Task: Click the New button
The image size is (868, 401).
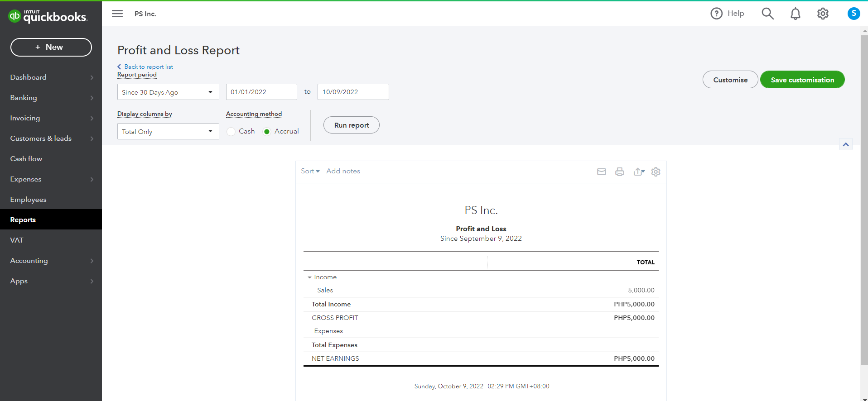Action: [x=51, y=47]
